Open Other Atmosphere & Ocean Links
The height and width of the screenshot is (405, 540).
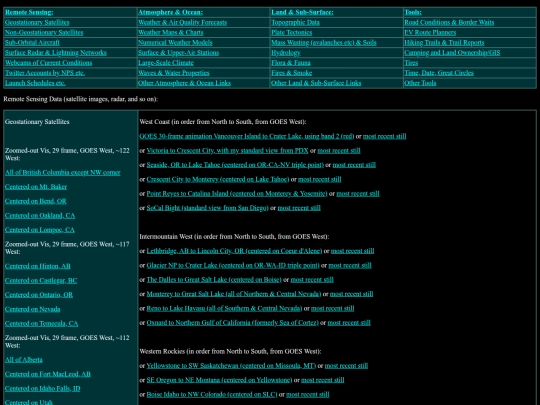click(x=184, y=83)
